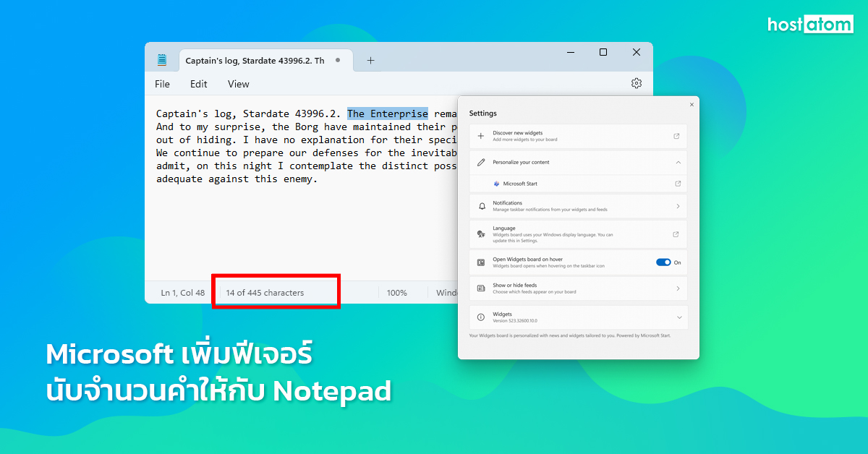Image resolution: width=868 pixels, height=454 pixels.
Task: Click the Notepad document icon in the title bar
Action: [x=161, y=60]
